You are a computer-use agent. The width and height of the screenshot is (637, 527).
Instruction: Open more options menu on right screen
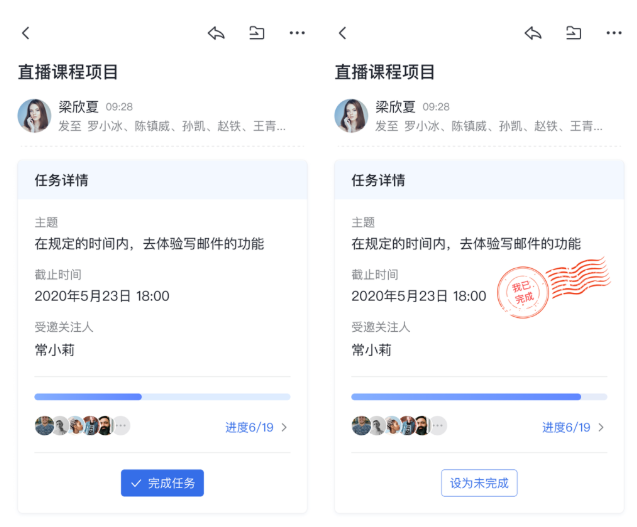(614, 33)
